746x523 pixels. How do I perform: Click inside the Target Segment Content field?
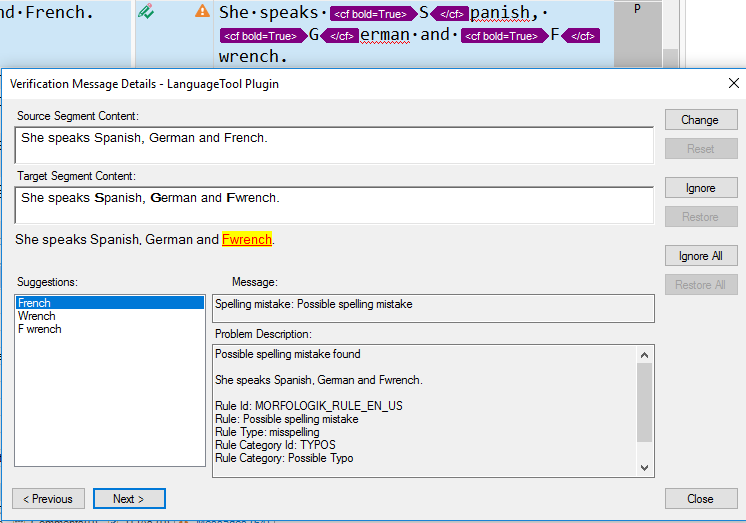pos(334,207)
